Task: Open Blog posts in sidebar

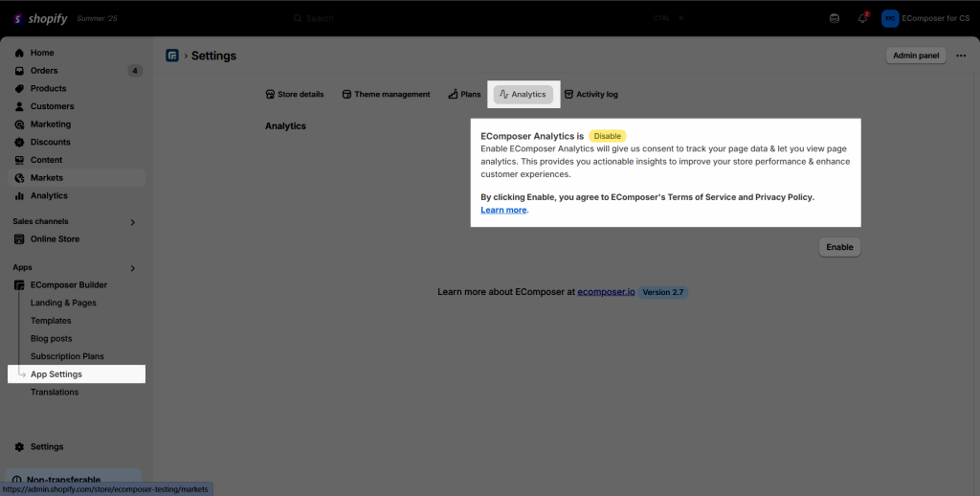Action: tap(52, 338)
